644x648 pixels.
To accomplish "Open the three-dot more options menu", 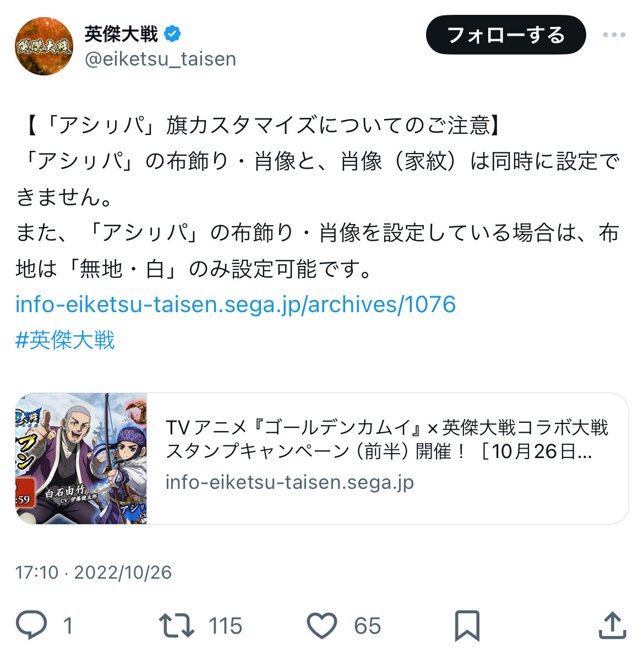I will click(x=614, y=35).
